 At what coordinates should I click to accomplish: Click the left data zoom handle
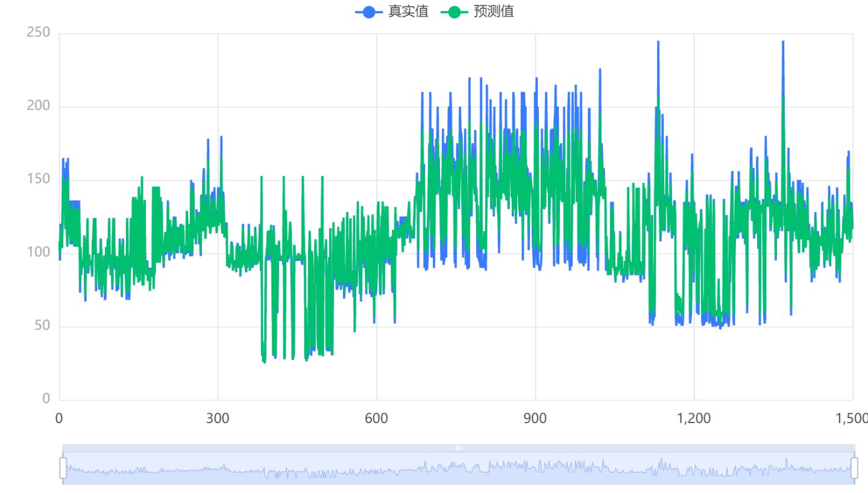pyautogui.click(x=63, y=468)
